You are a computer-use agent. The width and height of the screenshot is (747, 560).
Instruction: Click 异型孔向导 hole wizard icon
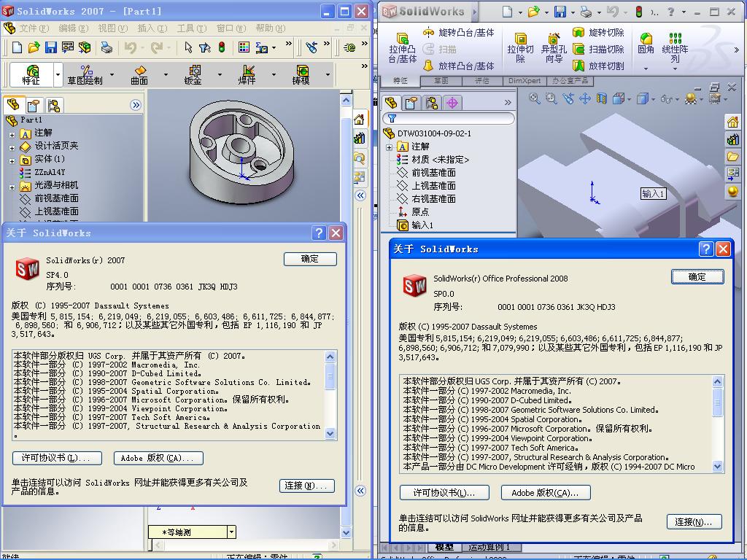tap(554, 48)
